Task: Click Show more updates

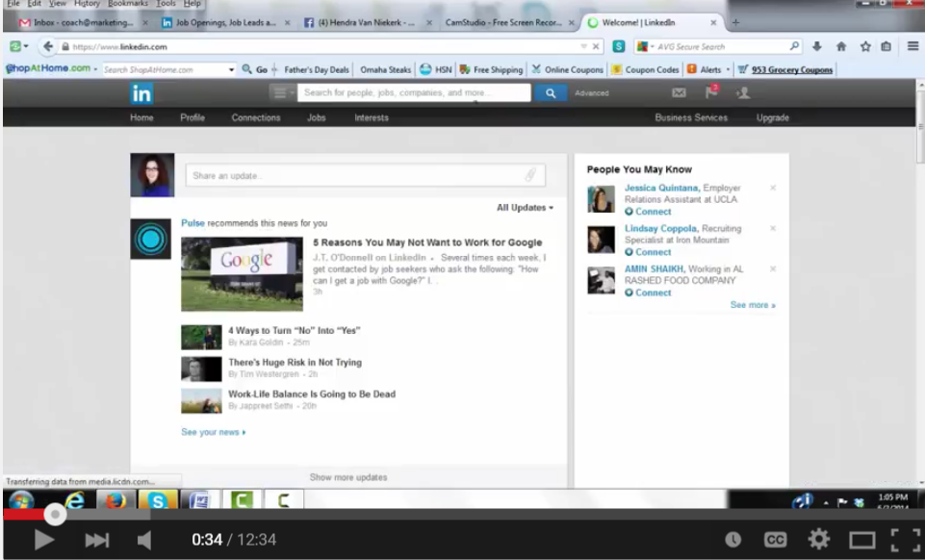Action: (x=348, y=477)
